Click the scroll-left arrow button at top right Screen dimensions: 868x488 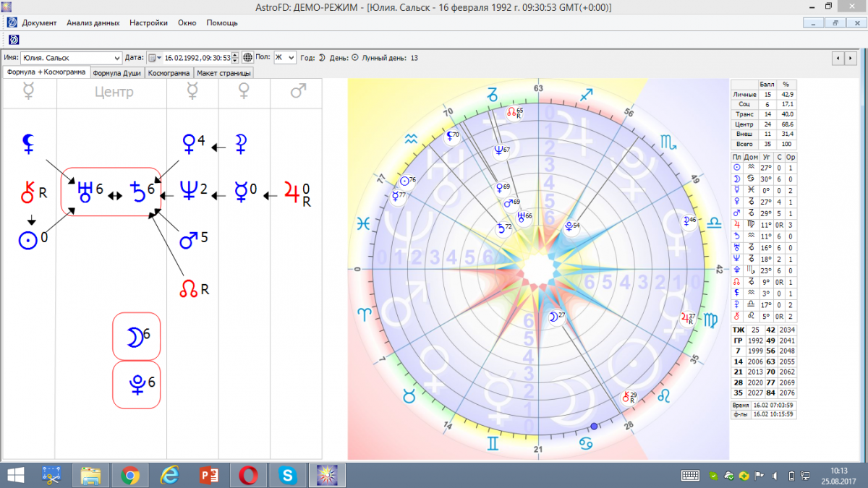(837, 58)
